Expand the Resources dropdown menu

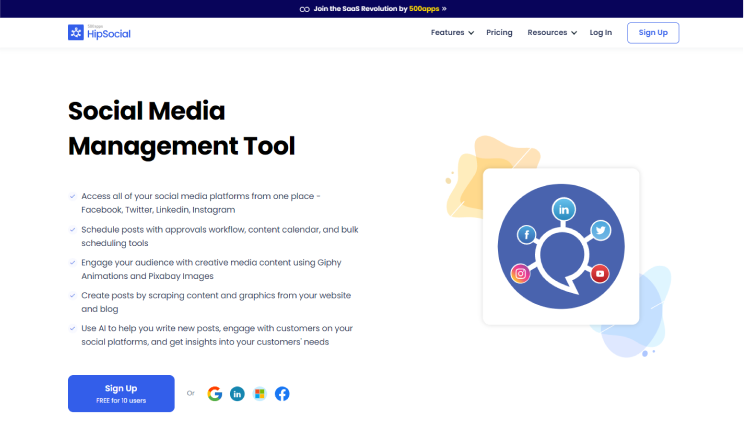coord(552,32)
